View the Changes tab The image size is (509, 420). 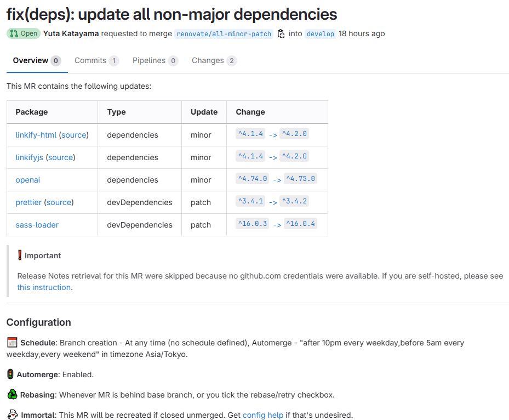(208, 60)
